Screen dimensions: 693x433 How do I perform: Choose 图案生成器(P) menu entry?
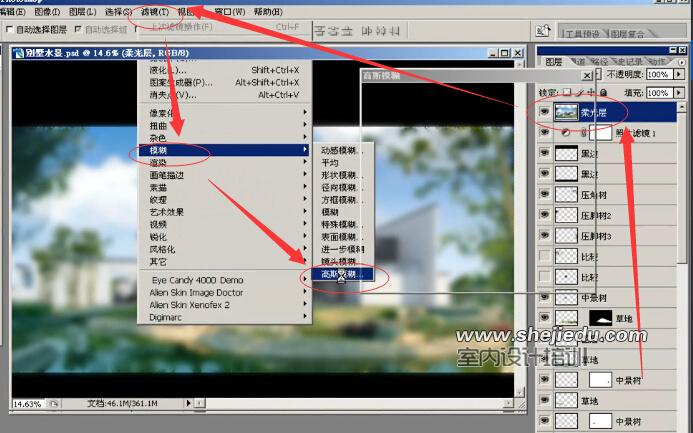click(225, 82)
